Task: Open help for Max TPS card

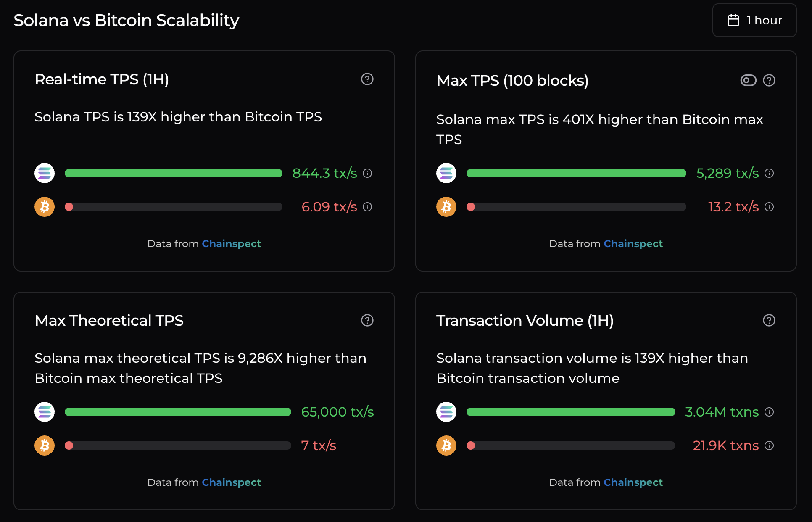Action: click(769, 80)
